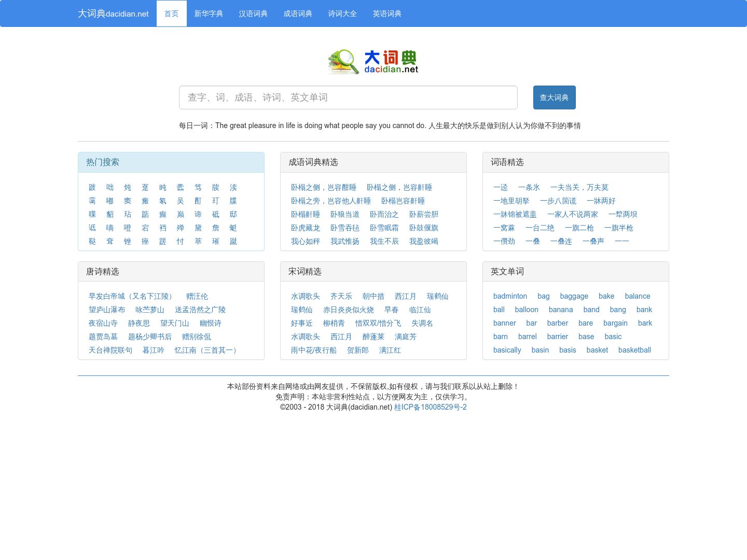Open the phrase 一家人不说两家
This screenshot has height=560, width=747.
[573, 214]
